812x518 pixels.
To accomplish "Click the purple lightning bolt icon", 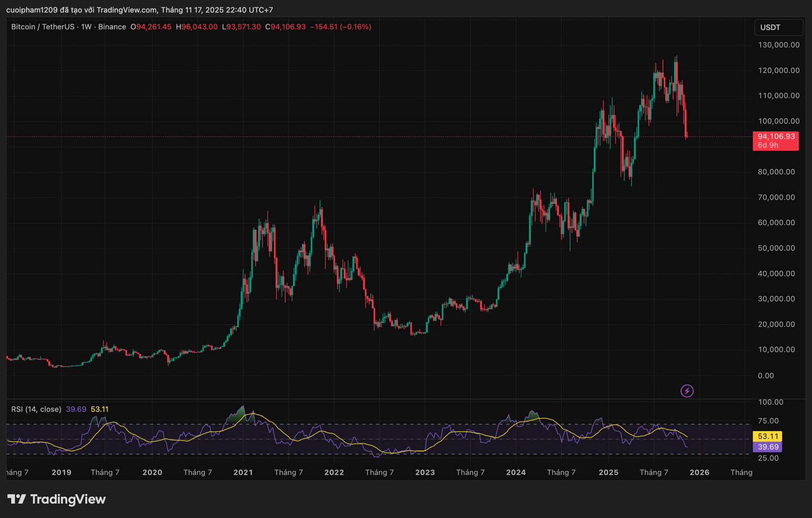I will click(x=687, y=391).
